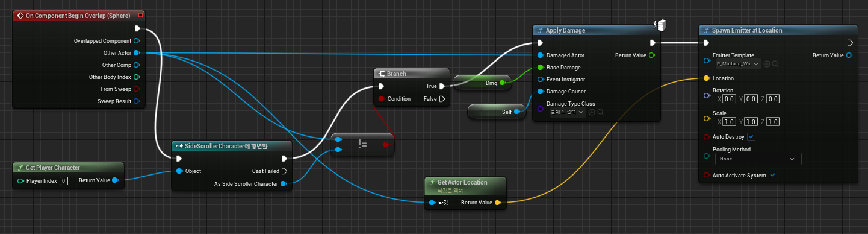Select the Other Actor output pin
Screen dimensions: 868x234
(x=137, y=53)
